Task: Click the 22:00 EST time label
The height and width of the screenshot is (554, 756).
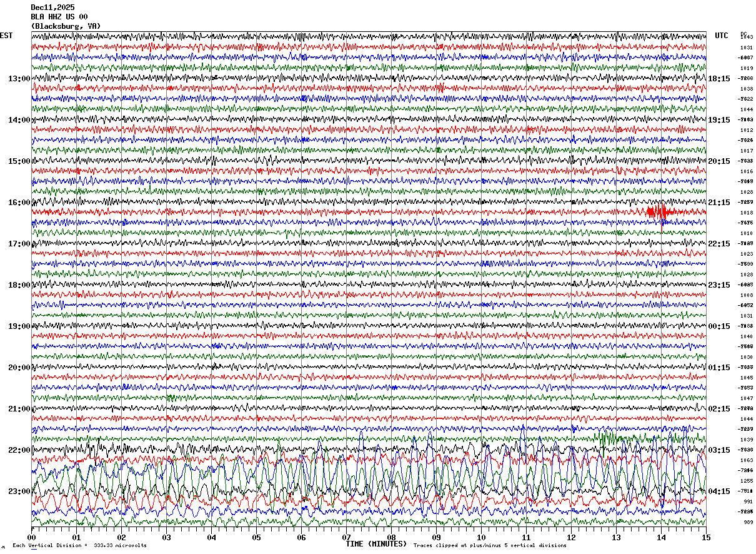Action: [x=19, y=450]
